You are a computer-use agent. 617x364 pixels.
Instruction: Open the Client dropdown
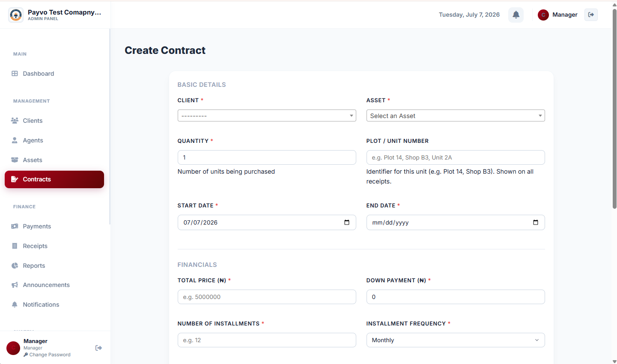point(267,115)
